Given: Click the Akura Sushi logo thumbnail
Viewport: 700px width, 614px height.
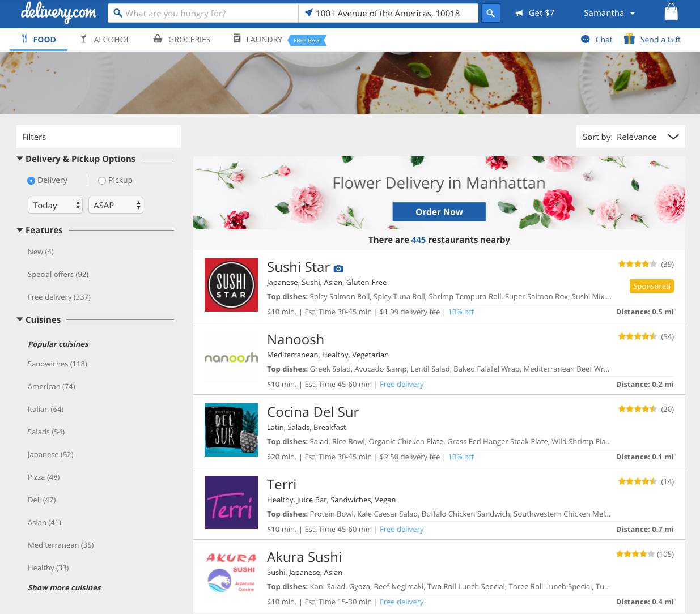Looking at the screenshot, I should (x=231, y=575).
